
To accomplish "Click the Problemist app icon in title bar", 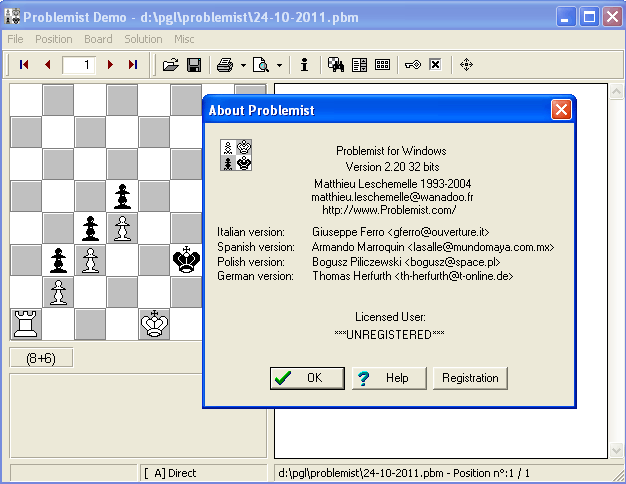I will [12, 16].
